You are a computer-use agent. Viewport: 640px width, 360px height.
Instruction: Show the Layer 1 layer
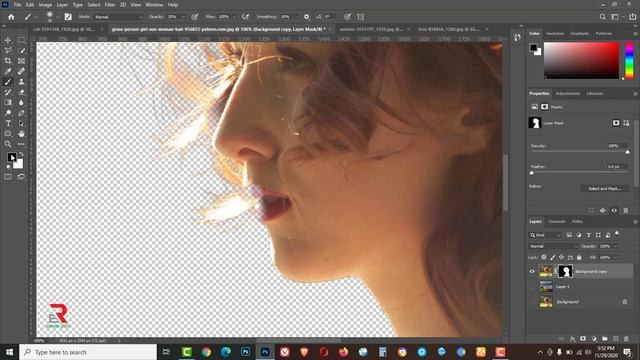coord(532,287)
